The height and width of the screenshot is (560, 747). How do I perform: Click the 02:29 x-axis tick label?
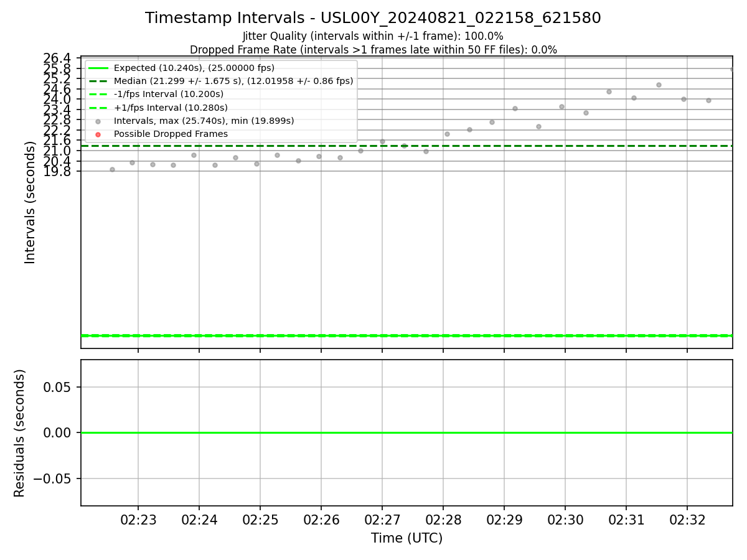pyautogui.click(x=504, y=520)
